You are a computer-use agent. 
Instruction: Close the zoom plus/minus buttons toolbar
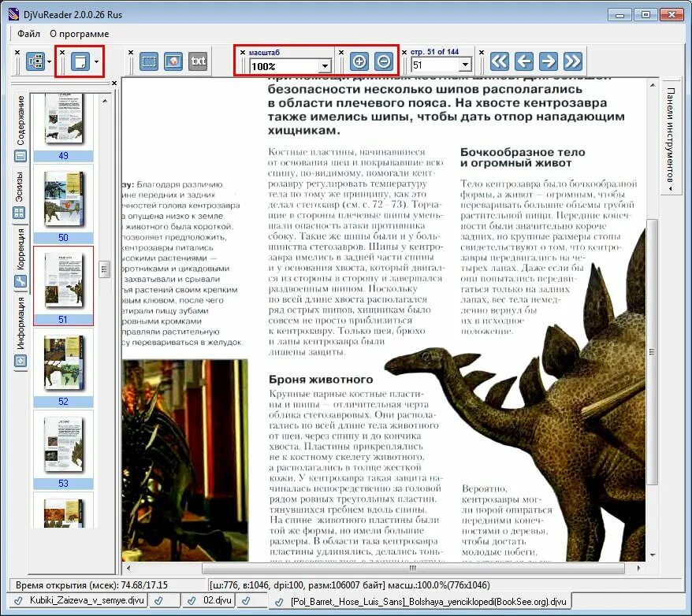pos(341,52)
